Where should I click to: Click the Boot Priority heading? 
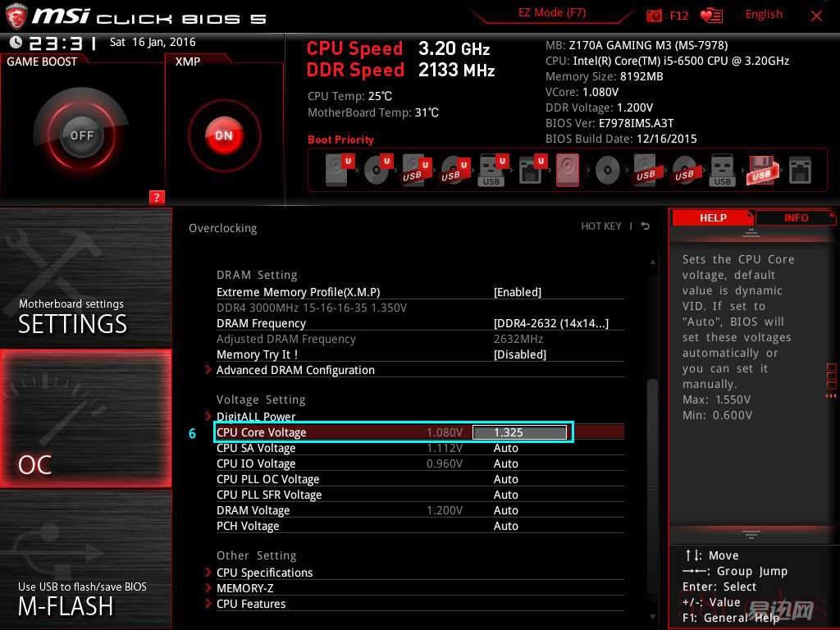(x=340, y=139)
